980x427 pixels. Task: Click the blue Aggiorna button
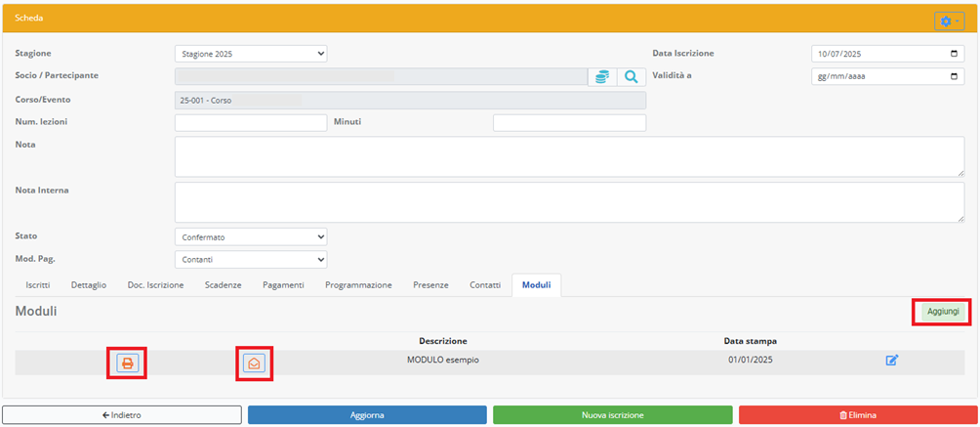[x=367, y=415]
